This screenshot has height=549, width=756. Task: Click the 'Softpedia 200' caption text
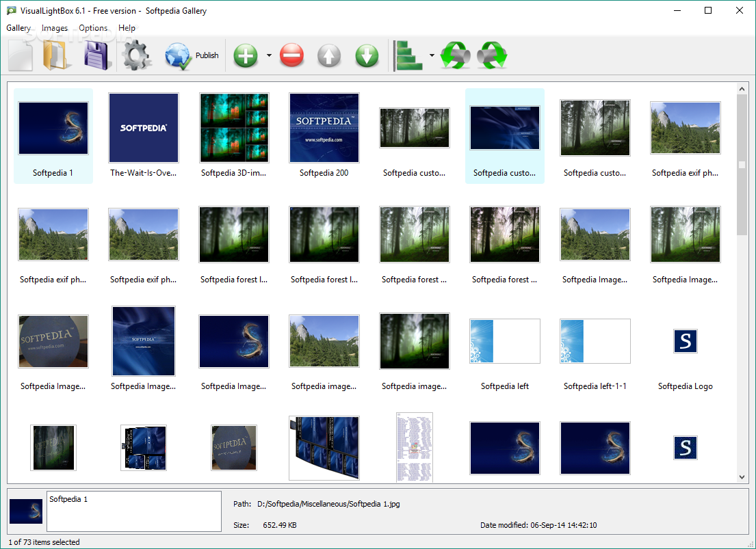click(x=324, y=172)
